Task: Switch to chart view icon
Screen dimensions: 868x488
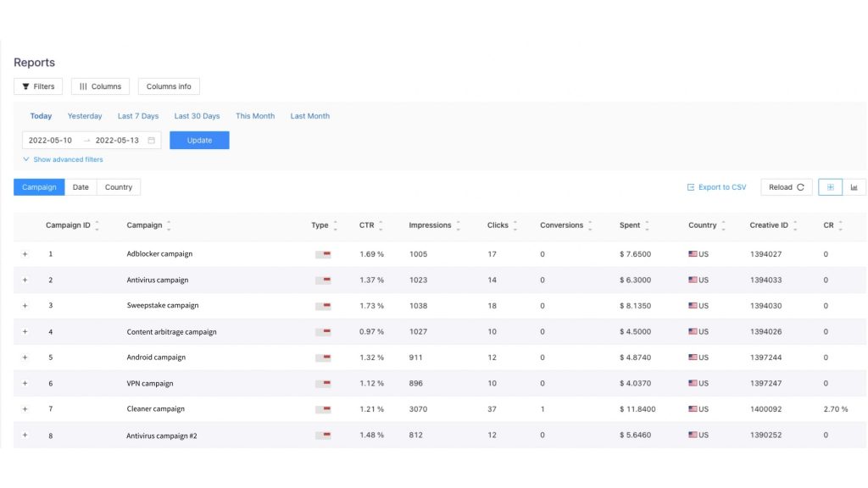Action: 854,187
